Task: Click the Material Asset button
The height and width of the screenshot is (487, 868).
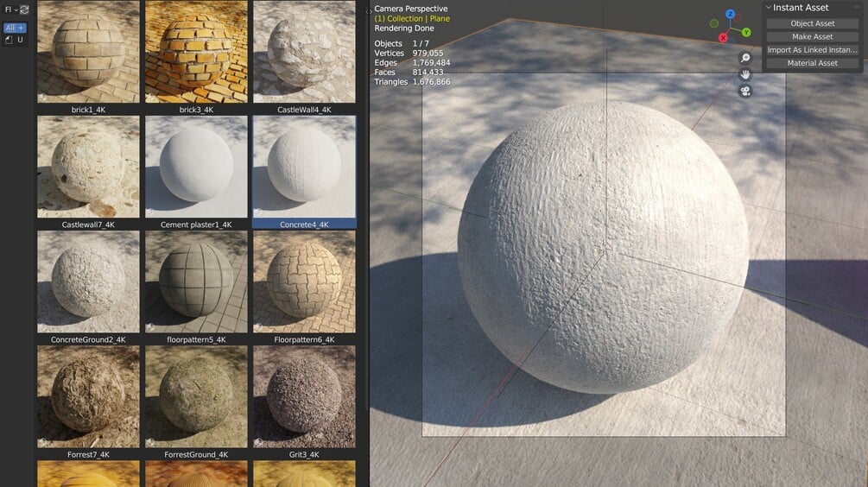Action: click(x=812, y=63)
